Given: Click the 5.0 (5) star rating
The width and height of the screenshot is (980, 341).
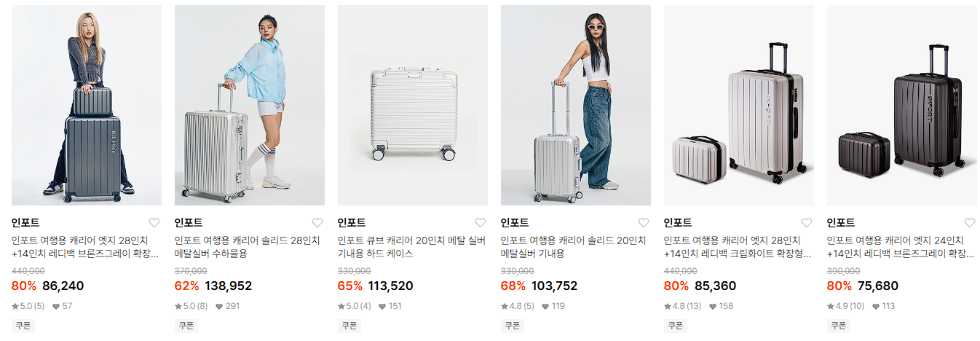Looking at the screenshot, I should (28, 306).
